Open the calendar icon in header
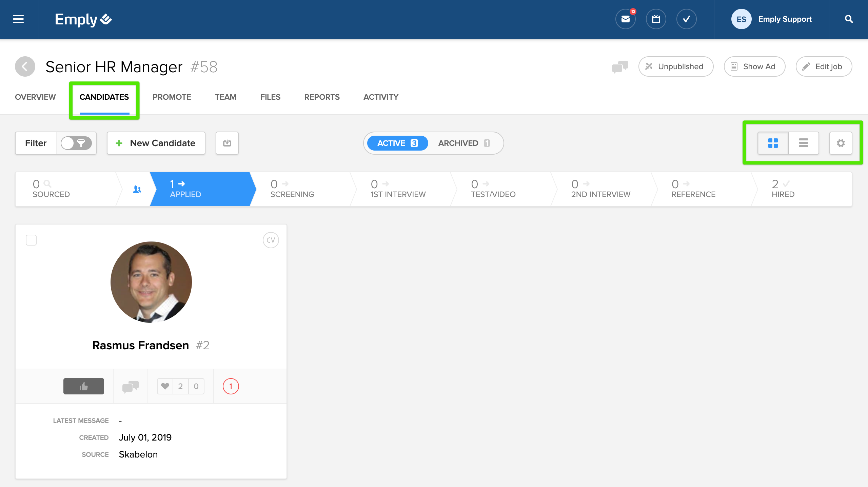 656,19
